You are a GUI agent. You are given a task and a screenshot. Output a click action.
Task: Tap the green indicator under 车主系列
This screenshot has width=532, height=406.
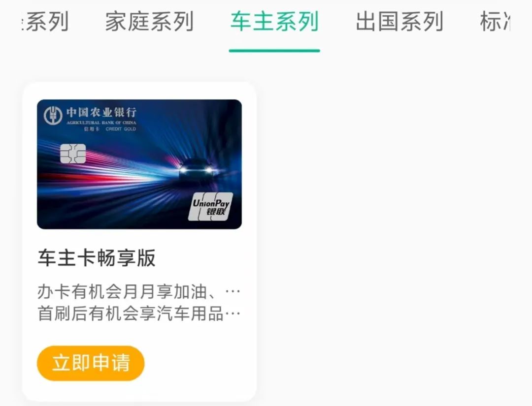tap(274, 51)
